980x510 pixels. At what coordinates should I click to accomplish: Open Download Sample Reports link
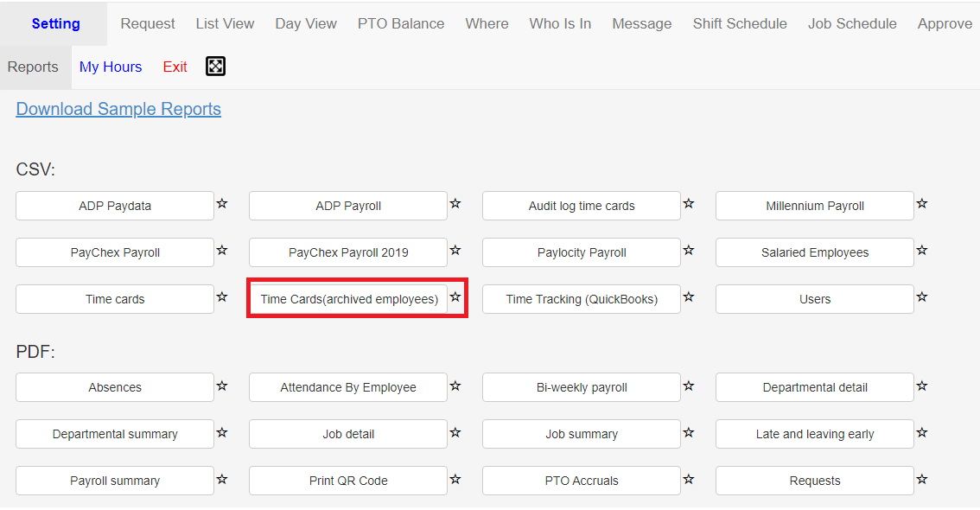[118, 109]
